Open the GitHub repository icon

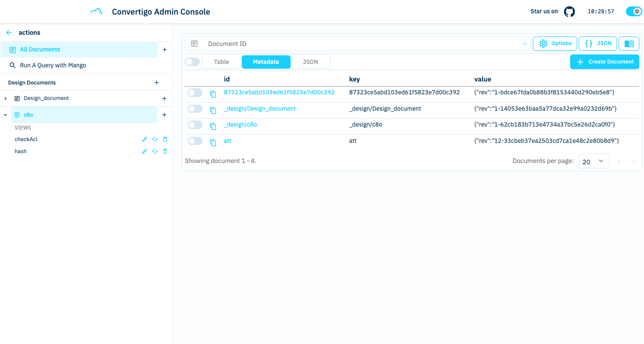click(x=569, y=12)
